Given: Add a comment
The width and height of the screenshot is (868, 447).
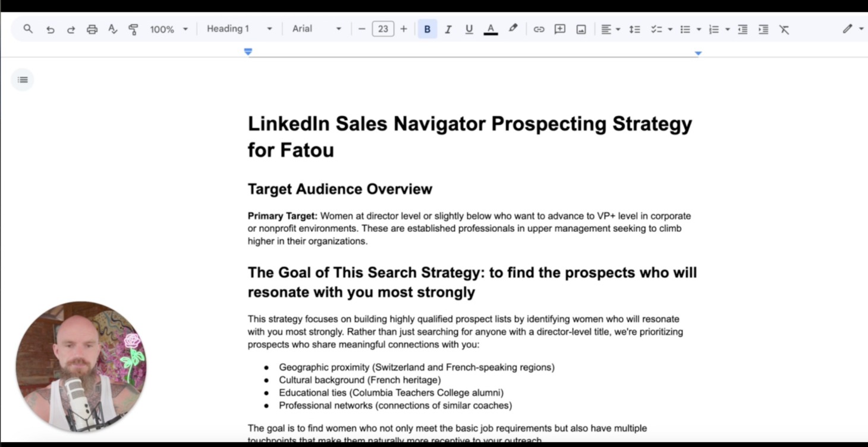Looking at the screenshot, I should pos(559,29).
